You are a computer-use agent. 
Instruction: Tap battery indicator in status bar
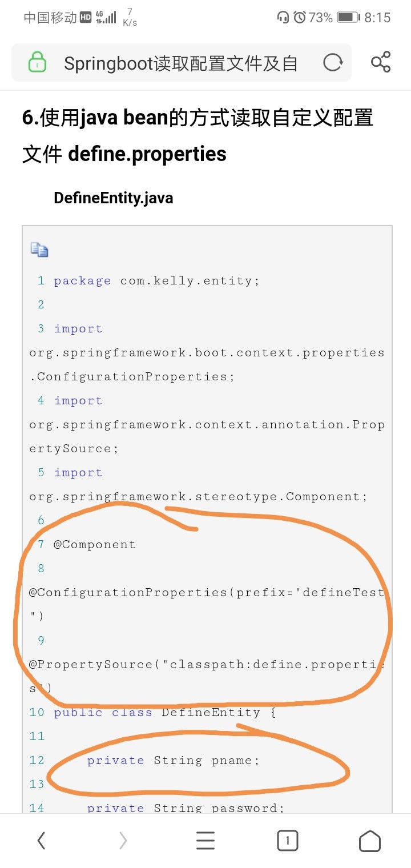click(x=348, y=18)
